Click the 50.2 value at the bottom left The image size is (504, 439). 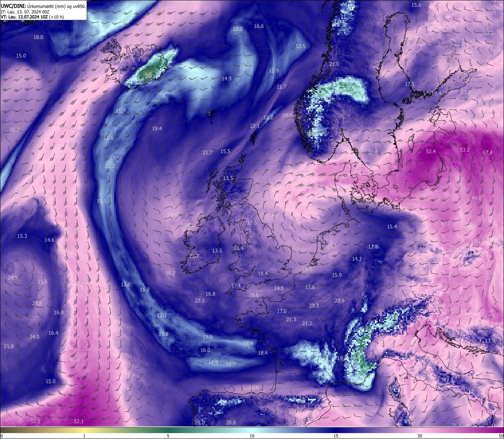(x=35, y=421)
